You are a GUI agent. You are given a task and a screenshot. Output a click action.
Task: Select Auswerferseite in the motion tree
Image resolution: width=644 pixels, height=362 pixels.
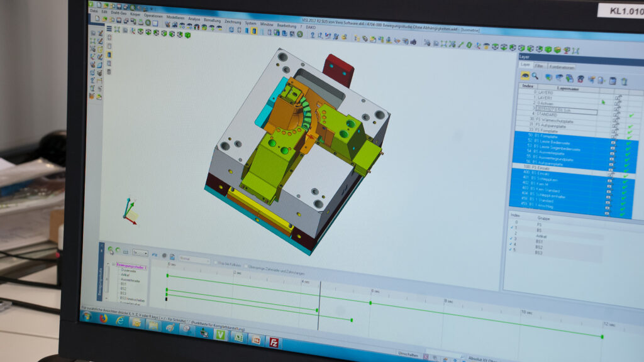(x=130, y=280)
